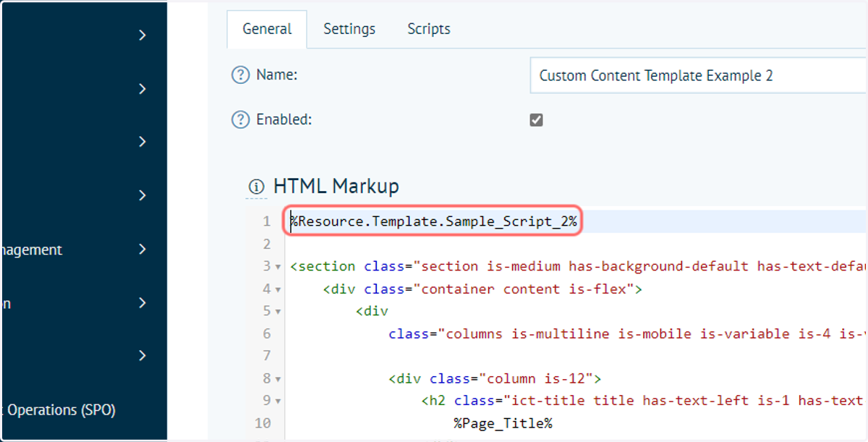Screen dimensions: 868x442
Task: Click line number 2 in gutter
Action: click(267, 244)
